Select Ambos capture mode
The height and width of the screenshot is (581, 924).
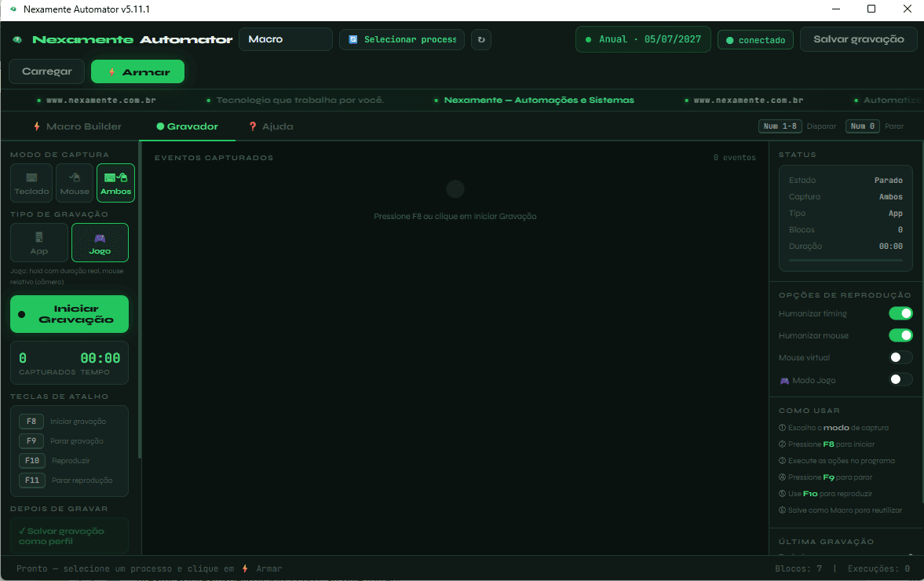pyautogui.click(x=115, y=183)
